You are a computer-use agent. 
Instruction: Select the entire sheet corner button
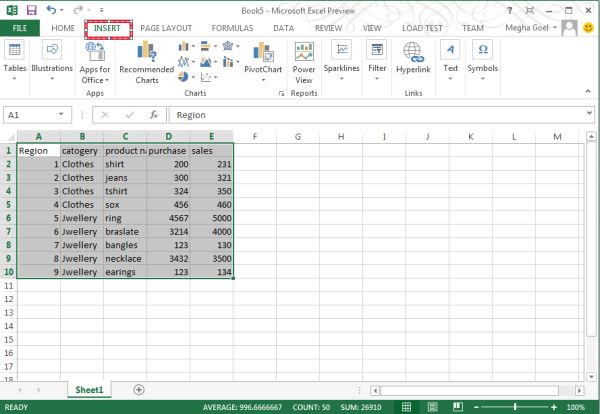pyautogui.click(x=8, y=136)
